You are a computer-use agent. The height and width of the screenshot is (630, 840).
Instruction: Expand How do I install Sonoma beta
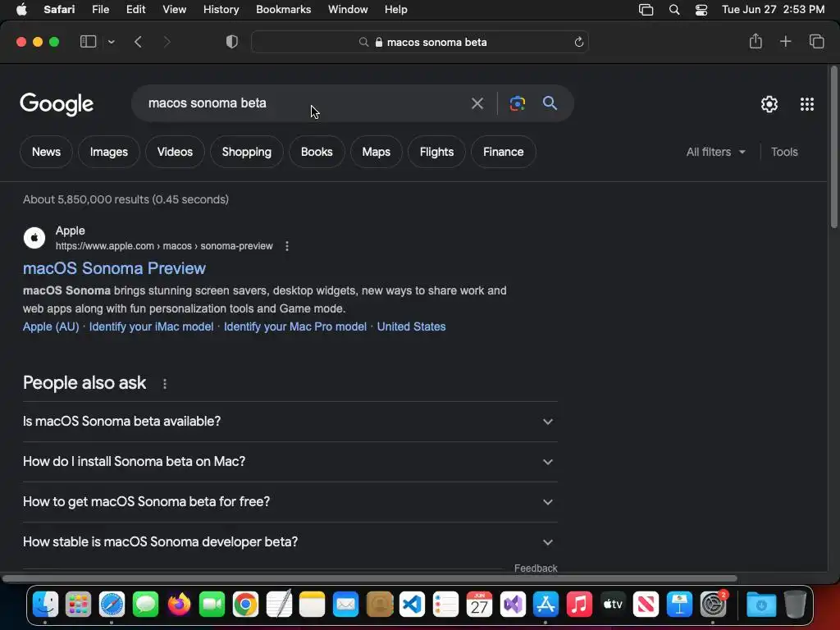pyautogui.click(x=290, y=462)
